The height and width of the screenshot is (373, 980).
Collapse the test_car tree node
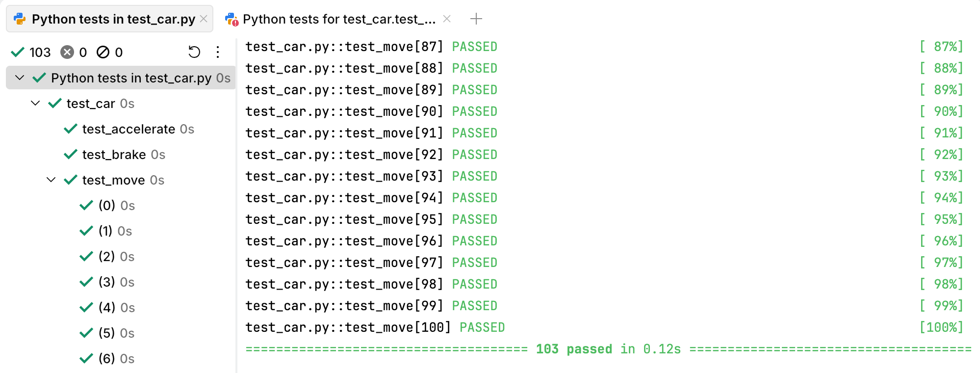[34, 103]
